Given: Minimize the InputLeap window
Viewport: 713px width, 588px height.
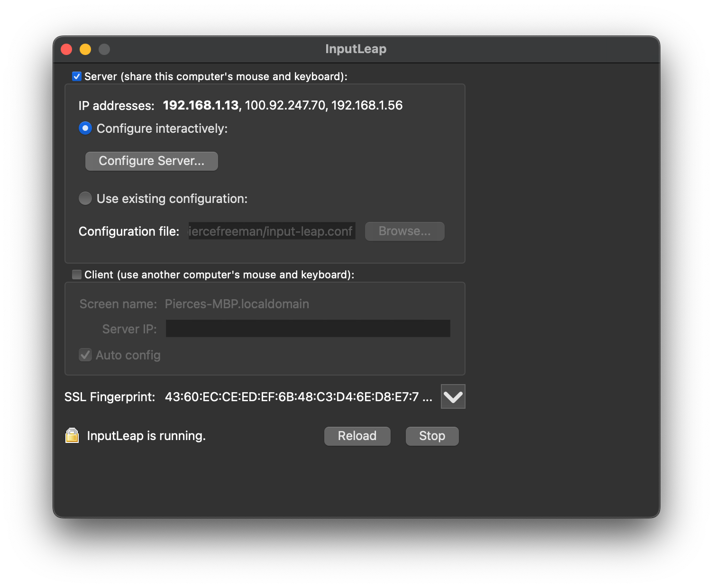Looking at the screenshot, I should [x=85, y=49].
